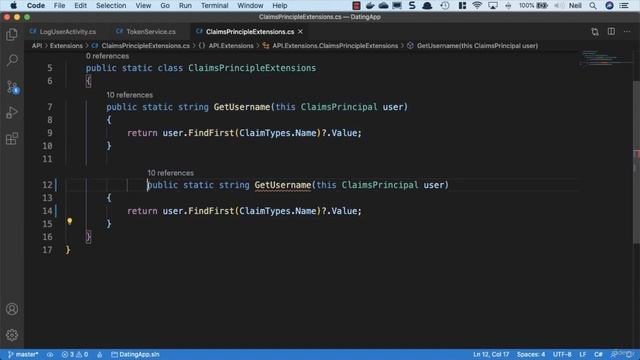Open the Extensions view

tap(12, 139)
